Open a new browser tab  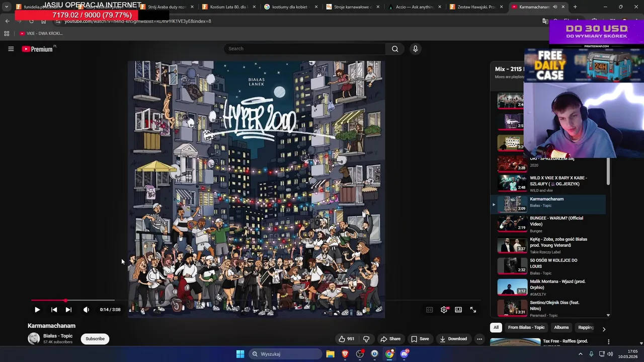click(575, 7)
